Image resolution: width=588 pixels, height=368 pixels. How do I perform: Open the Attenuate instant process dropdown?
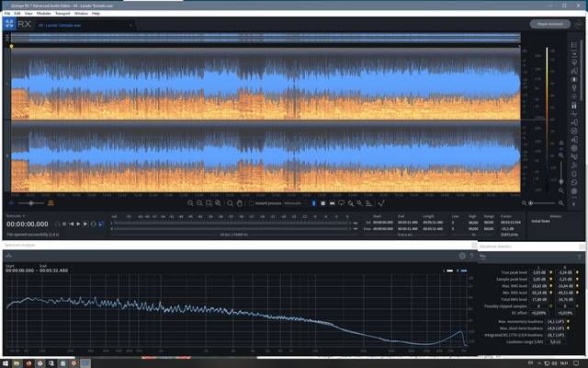click(x=295, y=202)
